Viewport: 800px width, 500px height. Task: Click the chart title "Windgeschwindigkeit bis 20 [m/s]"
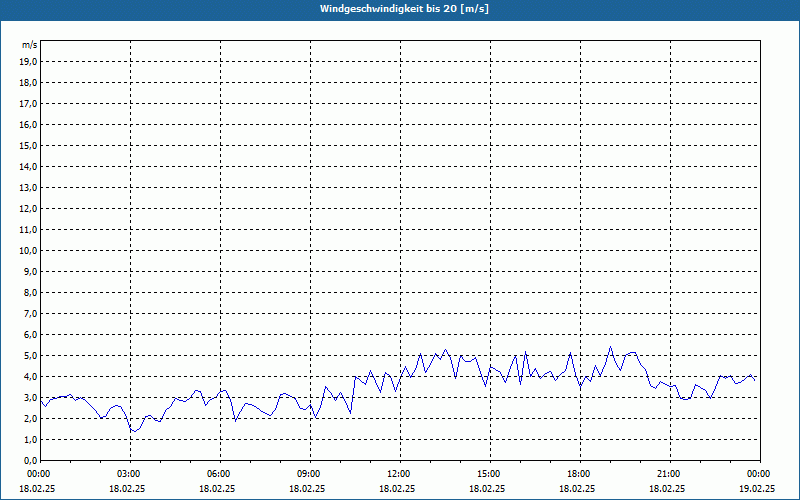404,9
